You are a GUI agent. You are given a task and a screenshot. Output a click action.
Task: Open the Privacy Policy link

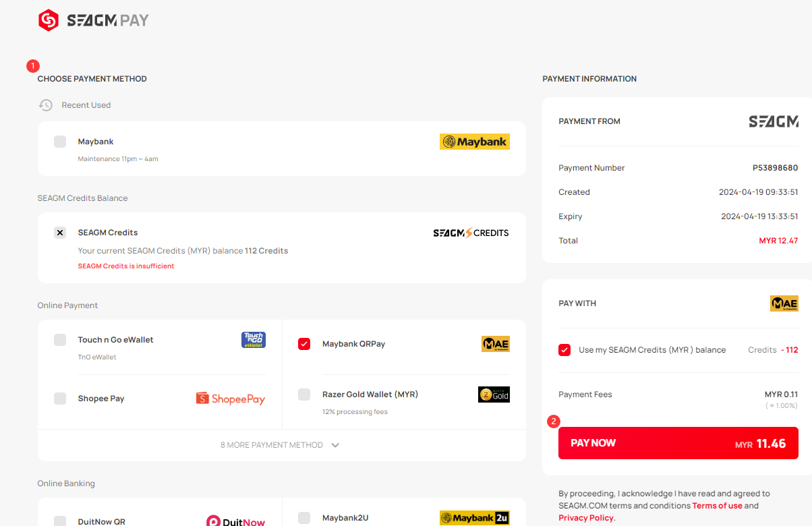coord(586,518)
